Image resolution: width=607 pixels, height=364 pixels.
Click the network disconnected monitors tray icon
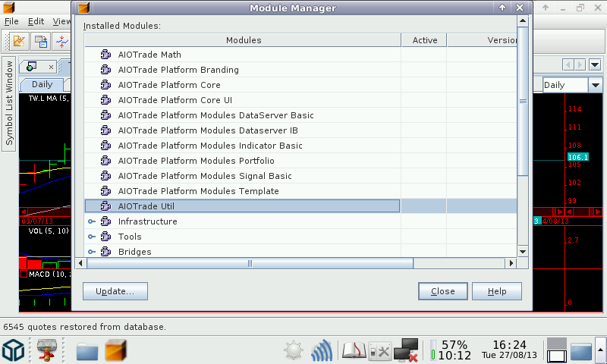coord(406,350)
